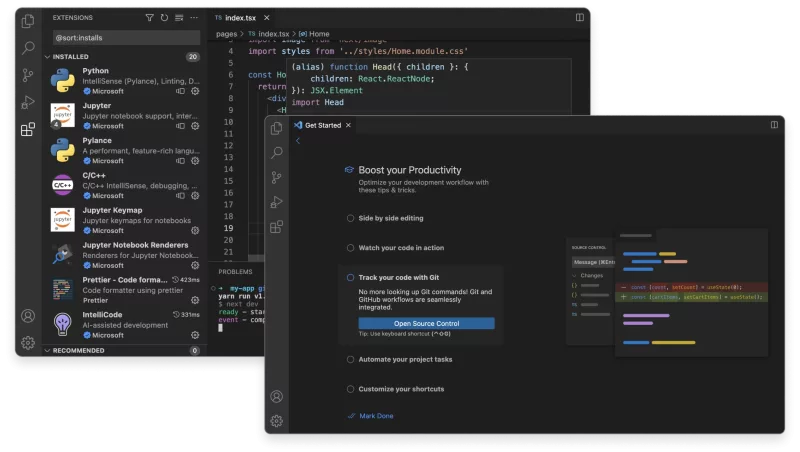
Task: Open Jupyter extension manage gear
Action: (x=195, y=126)
